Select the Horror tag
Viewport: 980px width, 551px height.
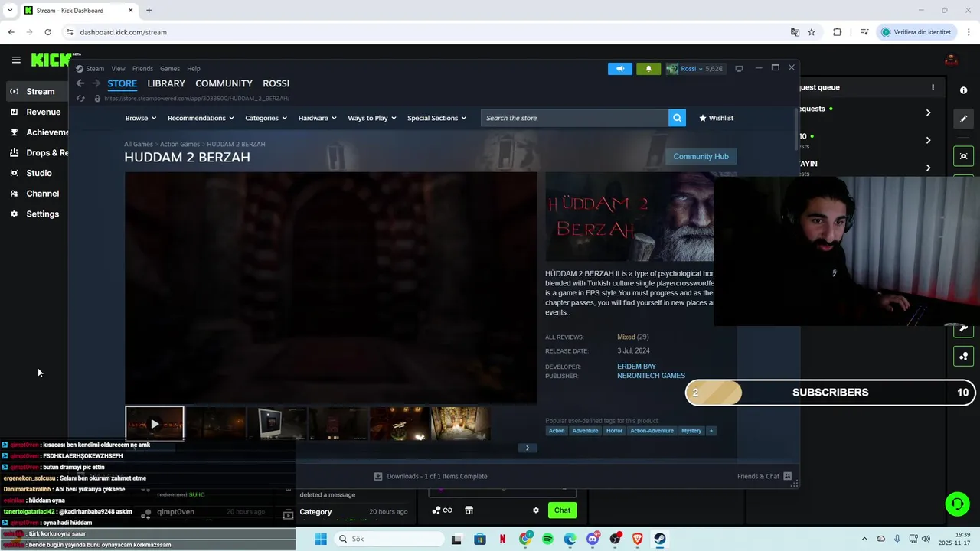coord(614,431)
